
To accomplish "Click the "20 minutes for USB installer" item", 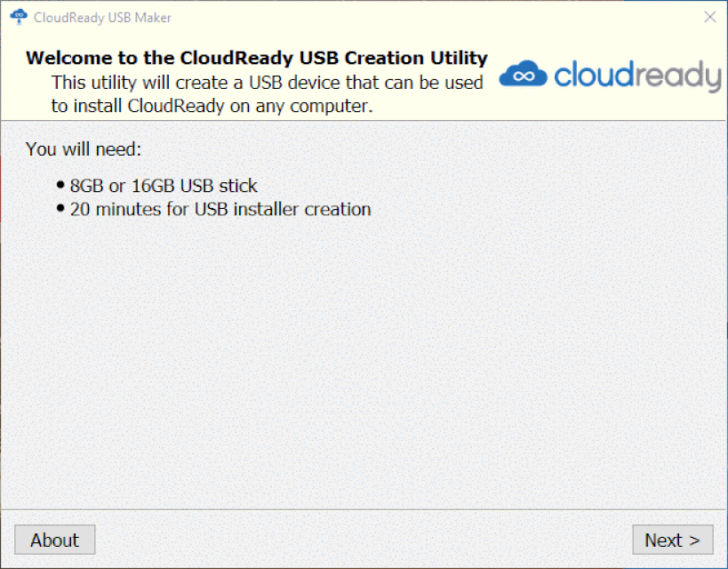I will pyautogui.click(x=220, y=209).
